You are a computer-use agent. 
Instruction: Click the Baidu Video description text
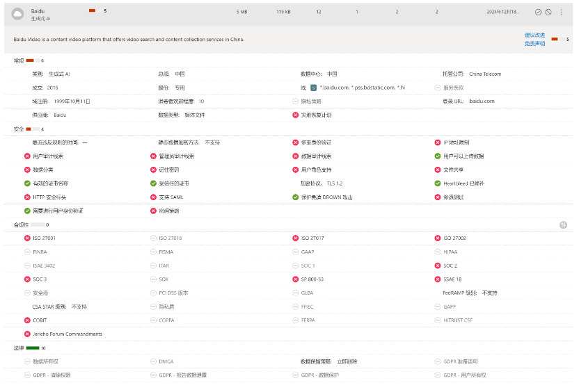(x=129, y=40)
